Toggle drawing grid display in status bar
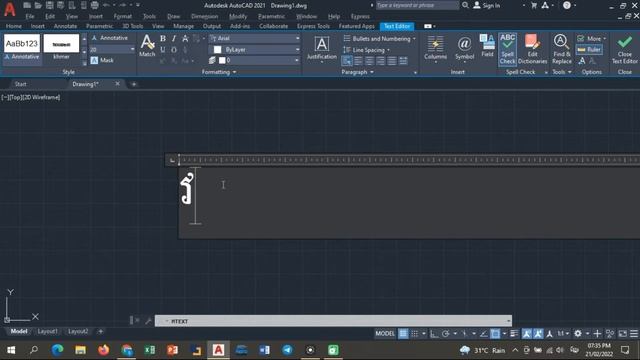640x360 pixels. pos(403,333)
